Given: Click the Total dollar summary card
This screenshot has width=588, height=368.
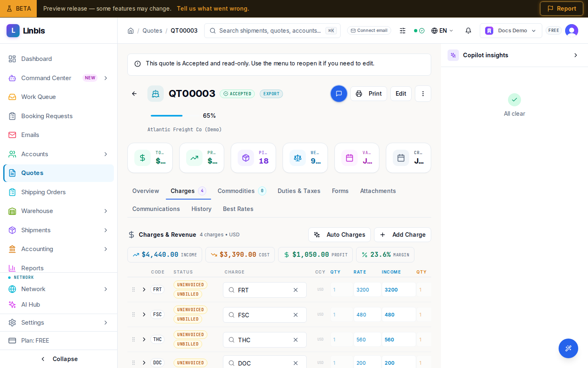Looking at the screenshot, I should (x=150, y=158).
